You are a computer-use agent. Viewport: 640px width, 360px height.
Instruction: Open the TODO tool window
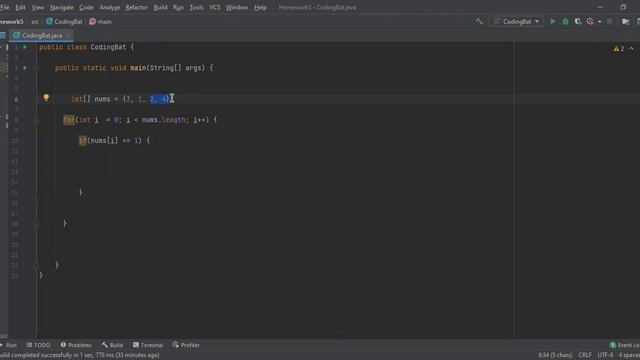click(38, 345)
